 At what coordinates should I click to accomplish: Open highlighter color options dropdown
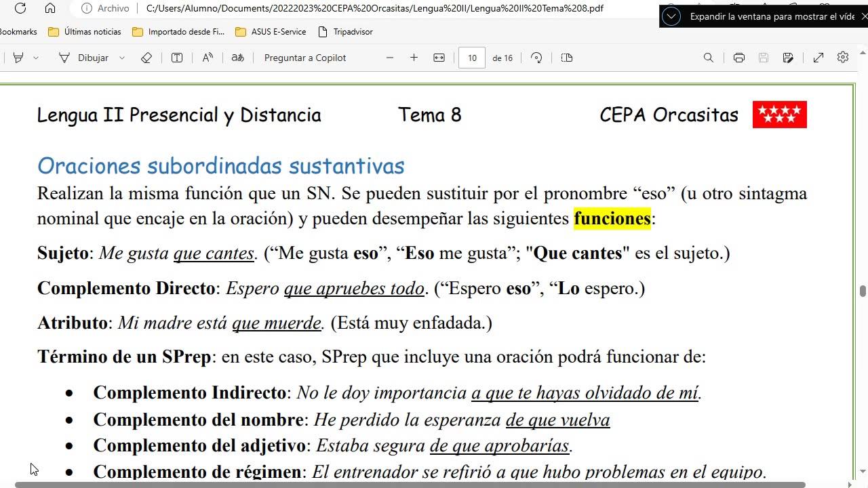click(x=36, y=58)
